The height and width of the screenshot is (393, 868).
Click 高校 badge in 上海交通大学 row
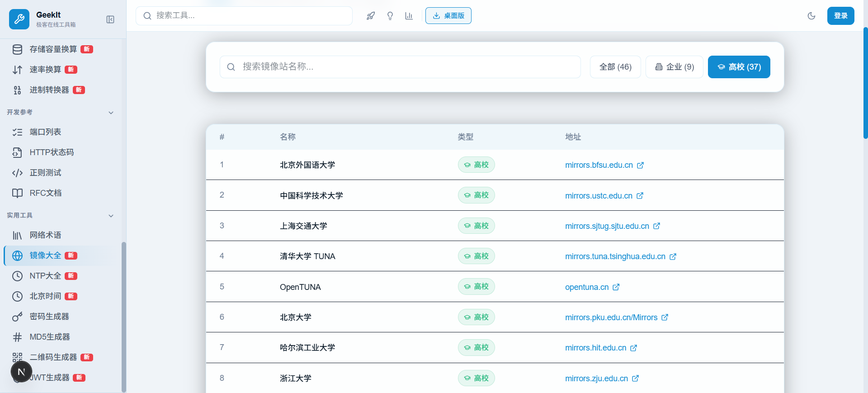pos(476,226)
